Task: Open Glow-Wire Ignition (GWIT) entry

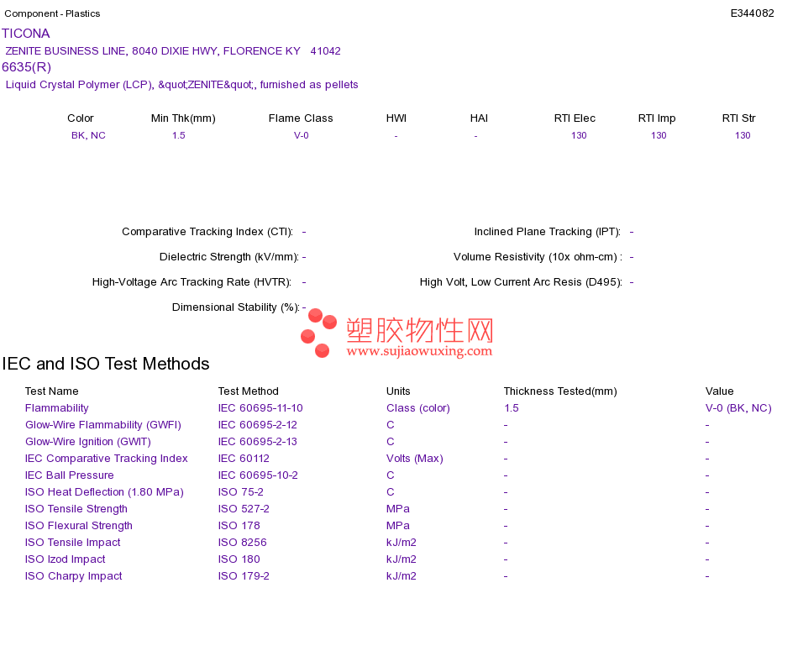Action: point(88,441)
